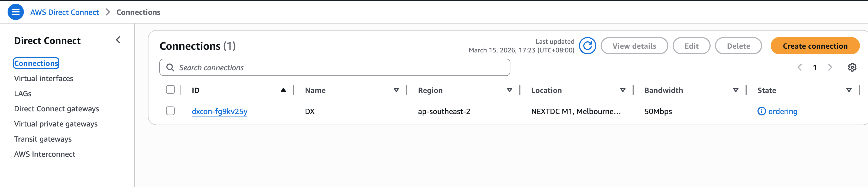This screenshot has width=868, height=187.
Task: Sort by the Bandwidth column arrow
Action: click(x=736, y=90)
